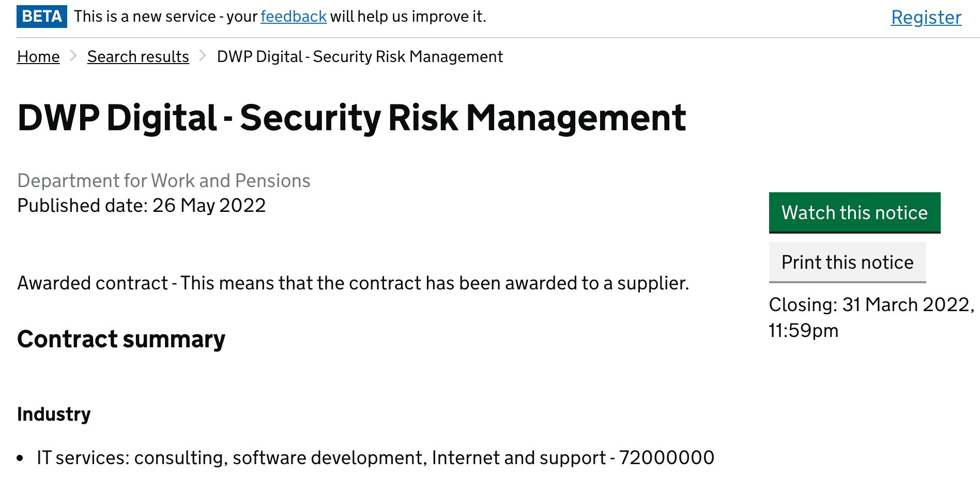The width and height of the screenshot is (980, 491).
Task: Click the IT services industry list item
Action: click(375, 458)
